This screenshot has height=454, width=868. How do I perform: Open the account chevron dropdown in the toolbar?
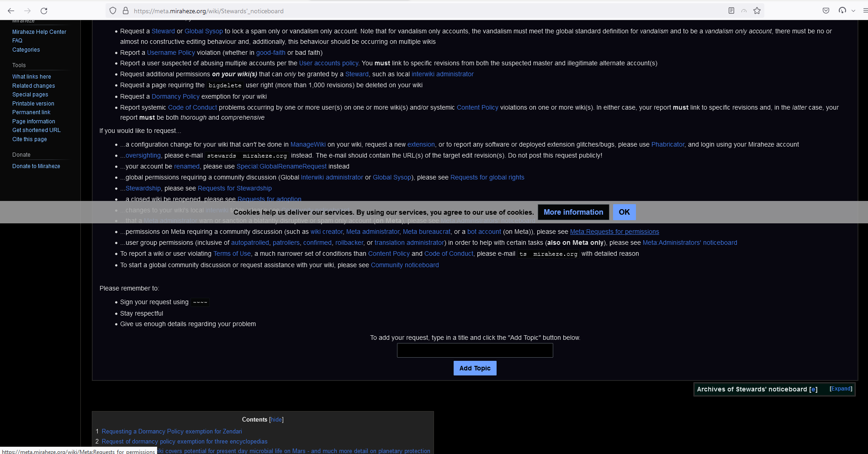[x=853, y=11]
